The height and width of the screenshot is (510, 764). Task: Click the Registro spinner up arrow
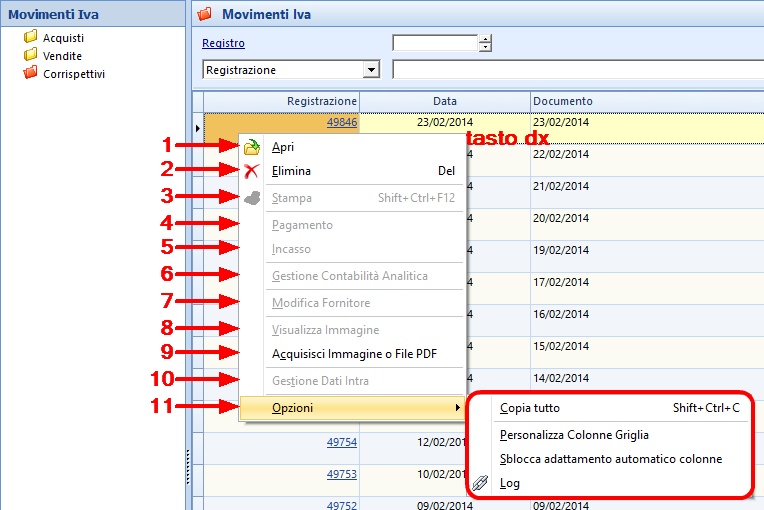pos(485,39)
